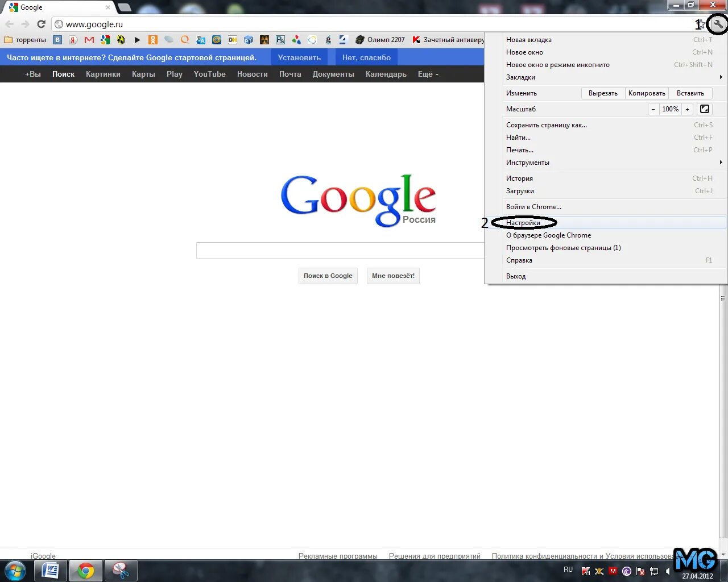
Task: Open Ещё dropdown in Google bar
Action: coord(428,74)
